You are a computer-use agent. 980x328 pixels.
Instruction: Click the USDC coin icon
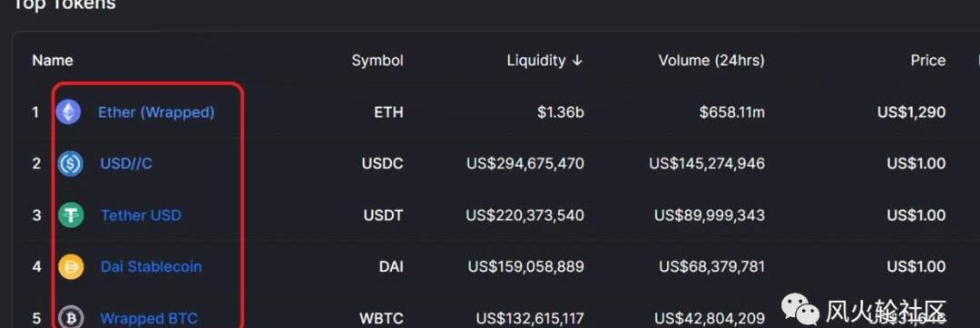pos(70,164)
